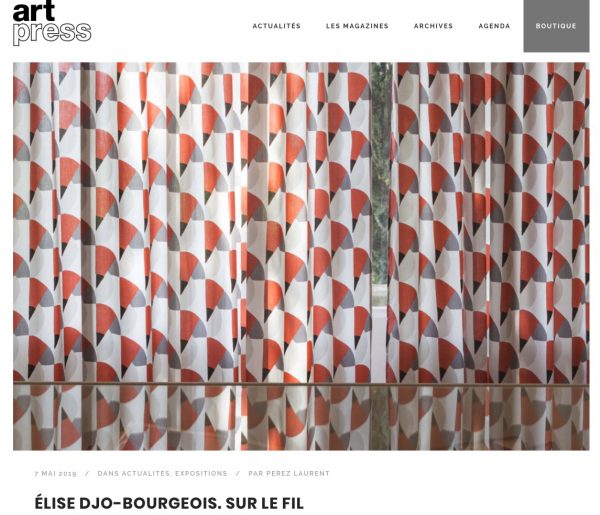The image size is (600, 515).
Task: Open the Agenda page
Action: pyautogui.click(x=494, y=26)
